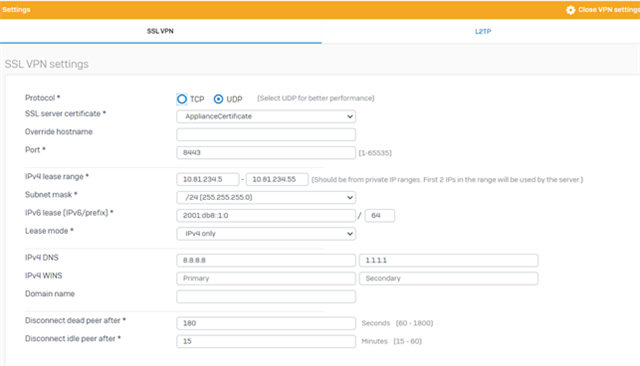Select the UDP protocol radio button

click(x=218, y=99)
